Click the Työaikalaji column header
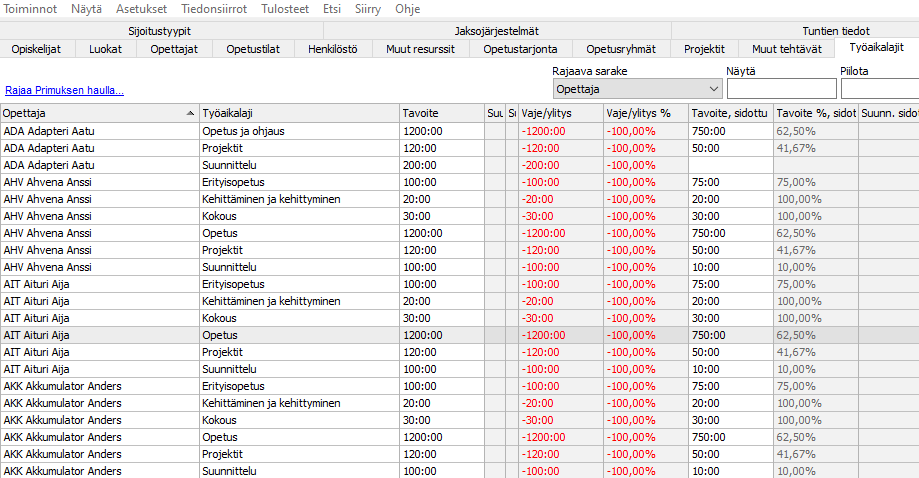Screen dimensions: 919x478 [296, 114]
